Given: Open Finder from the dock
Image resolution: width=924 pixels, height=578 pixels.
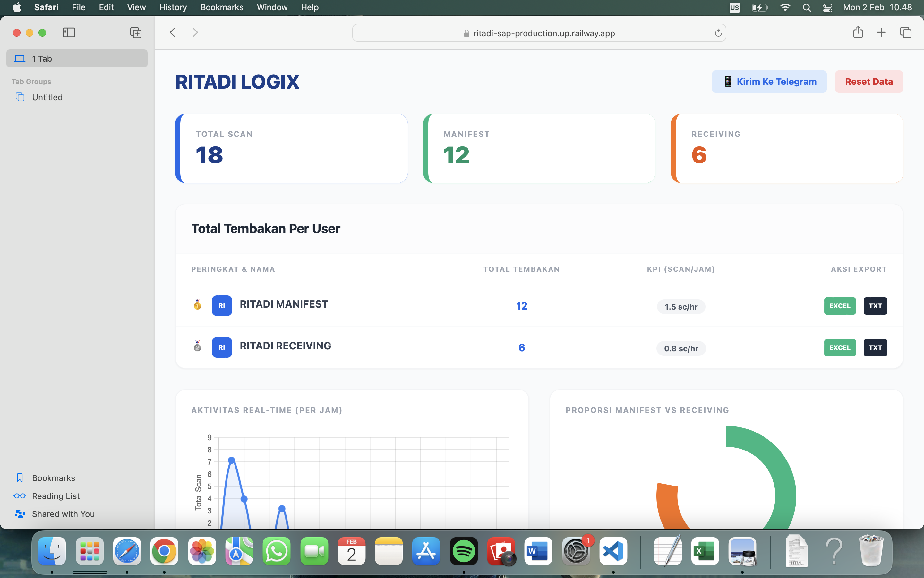Looking at the screenshot, I should [x=52, y=551].
